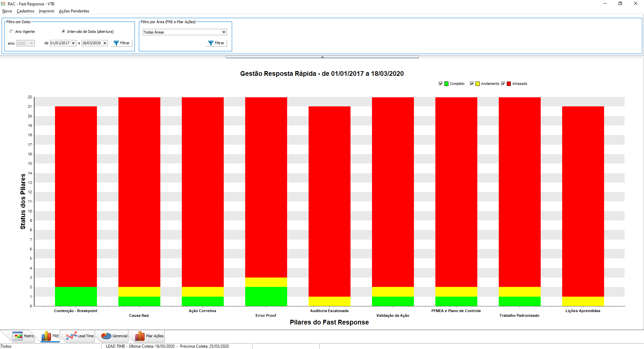Click the Auditoria Escalonada axis label
The width and height of the screenshot is (644, 349).
click(x=329, y=311)
